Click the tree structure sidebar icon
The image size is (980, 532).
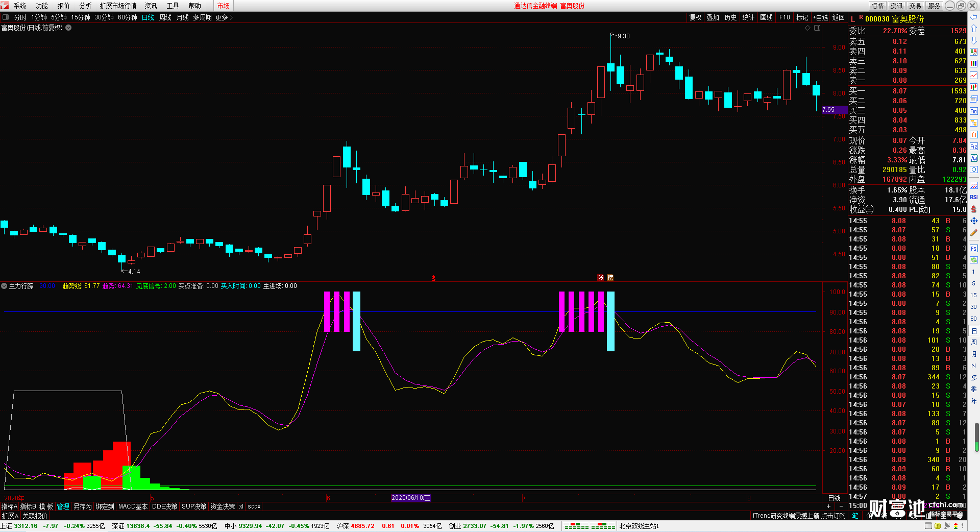[974, 123]
